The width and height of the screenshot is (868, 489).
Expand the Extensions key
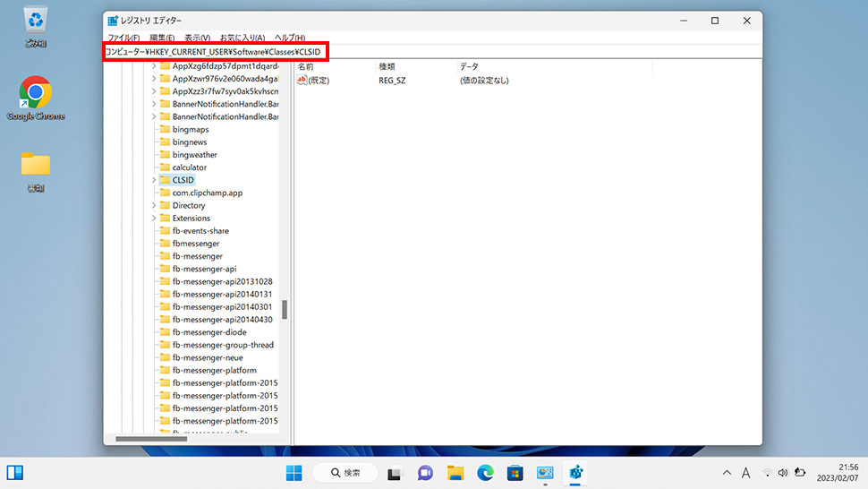(154, 219)
